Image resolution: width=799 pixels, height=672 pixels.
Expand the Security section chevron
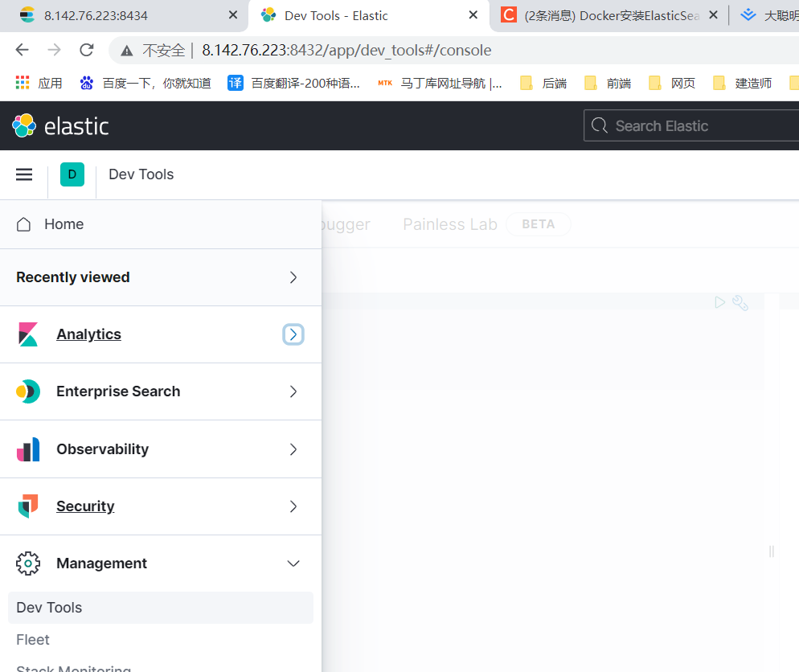click(x=293, y=506)
